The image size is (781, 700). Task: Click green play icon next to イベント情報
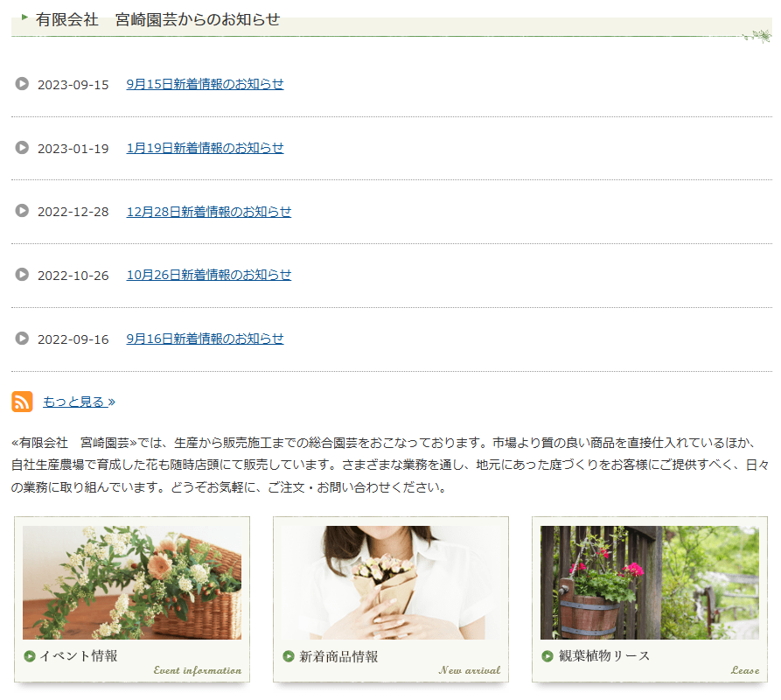point(30,656)
